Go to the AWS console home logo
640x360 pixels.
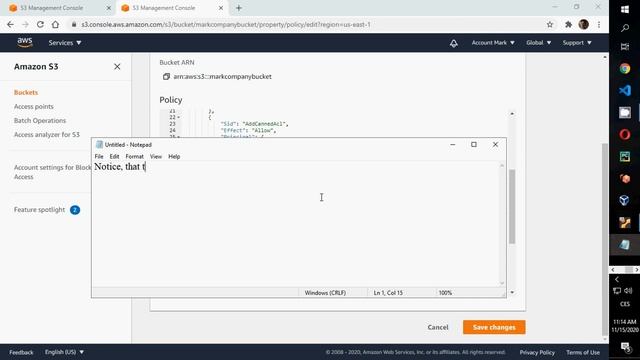[x=24, y=42]
